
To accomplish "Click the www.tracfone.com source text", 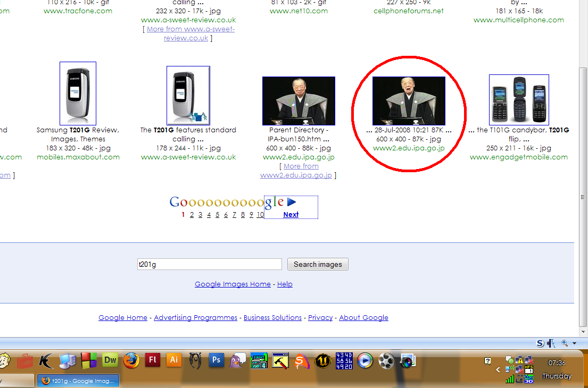I will [78, 11].
